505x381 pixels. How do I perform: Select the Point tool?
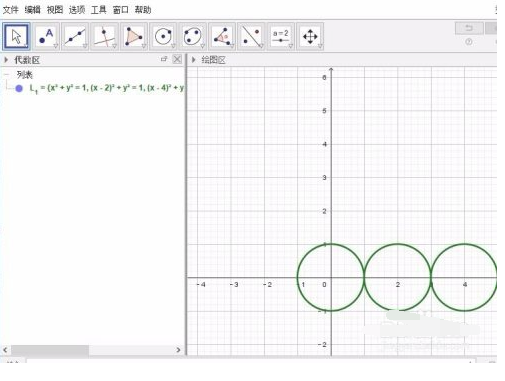pyautogui.click(x=46, y=36)
